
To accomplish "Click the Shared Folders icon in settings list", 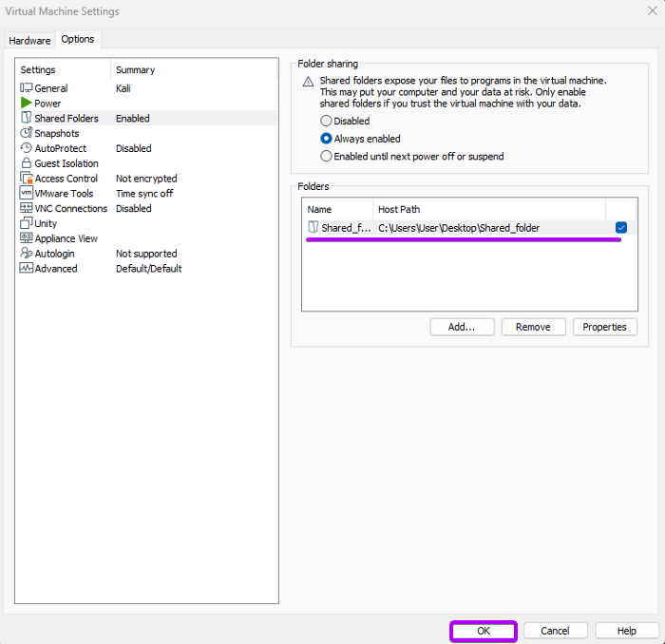I will pos(27,118).
